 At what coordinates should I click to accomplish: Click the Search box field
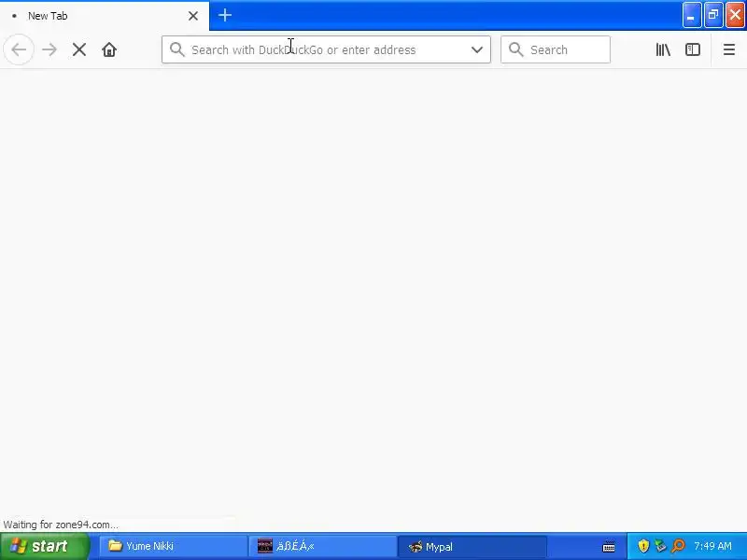(555, 49)
